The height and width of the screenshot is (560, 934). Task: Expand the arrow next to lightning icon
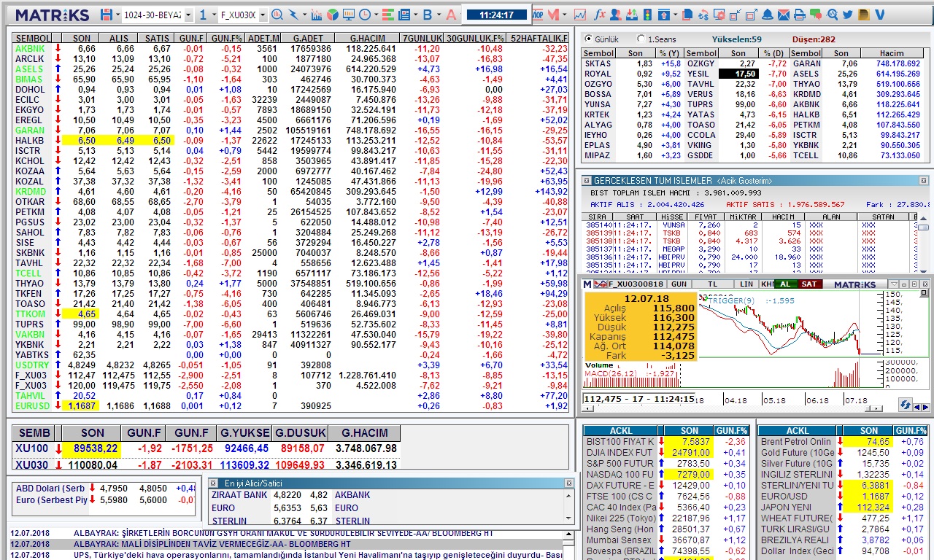click(x=304, y=15)
